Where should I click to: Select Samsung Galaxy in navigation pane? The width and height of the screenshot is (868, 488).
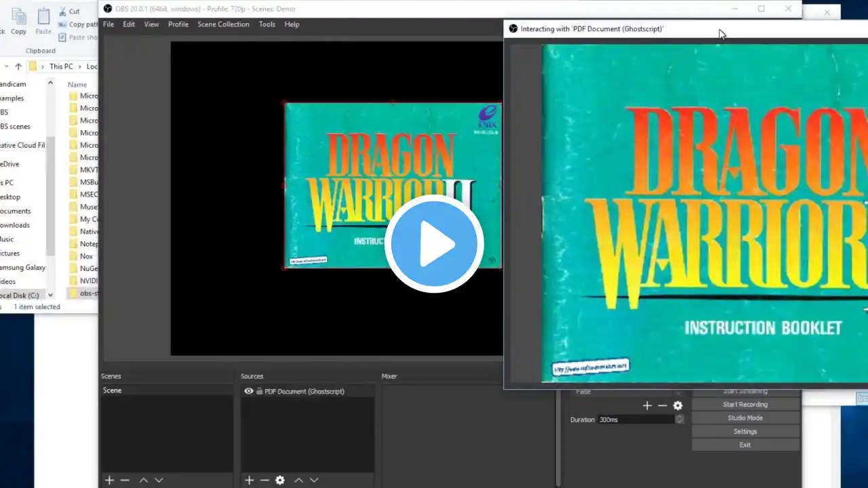click(22, 268)
